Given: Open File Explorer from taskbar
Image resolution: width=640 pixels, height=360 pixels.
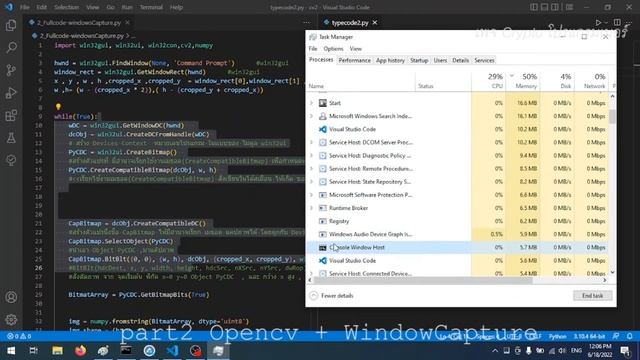Looking at the screenshot, I should [57, 351].
